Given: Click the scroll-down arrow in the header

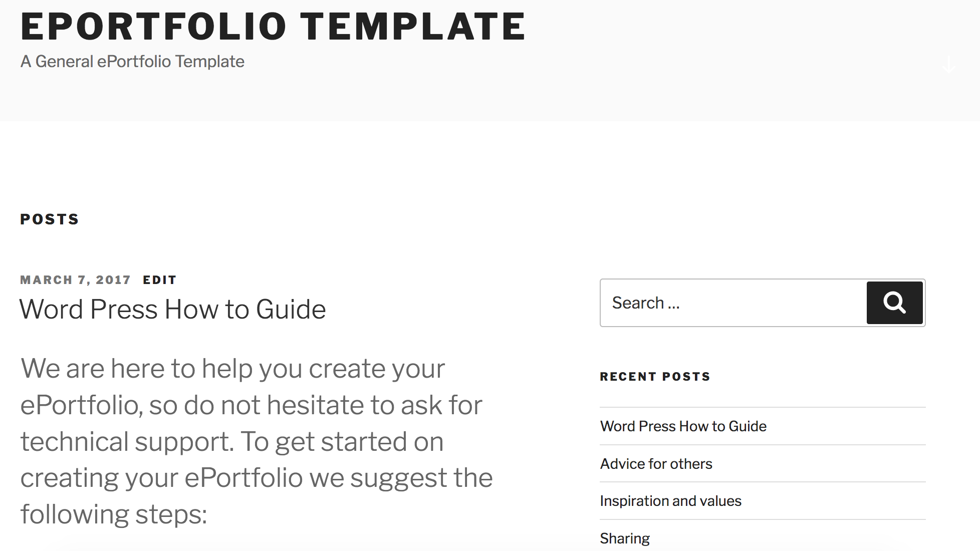Looking at the screenshot, I should [949, 65].
